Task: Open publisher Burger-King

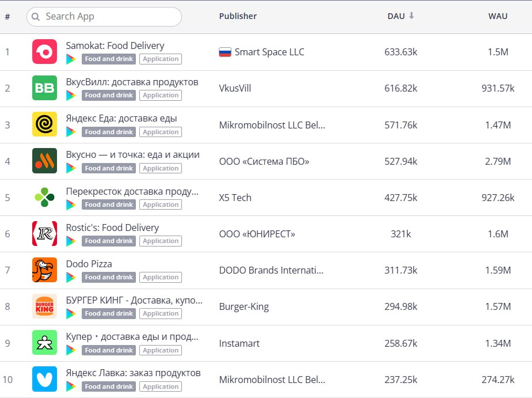Action: click(x=244, y=306)
